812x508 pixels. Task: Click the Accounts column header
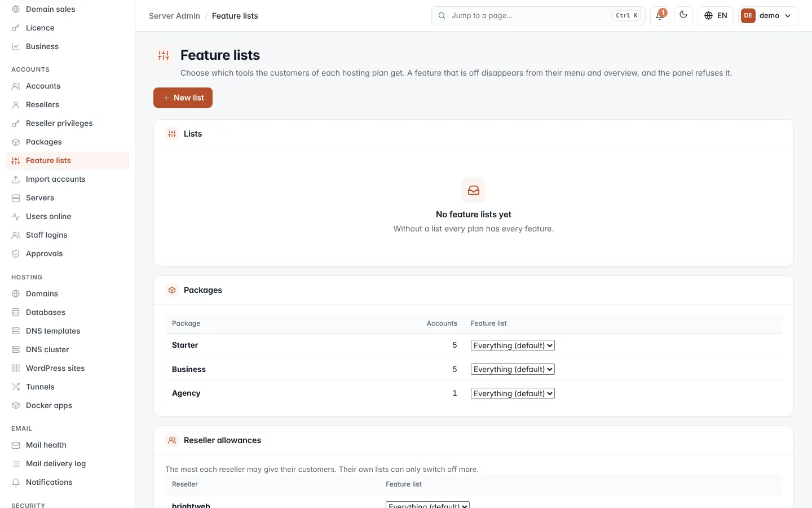pyautogui.click(x=442, y=323)
